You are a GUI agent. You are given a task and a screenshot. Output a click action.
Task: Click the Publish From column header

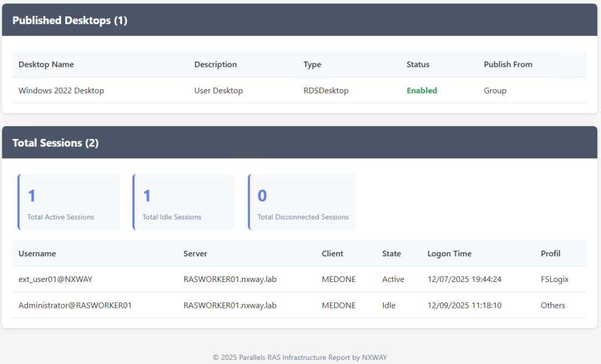508,64
